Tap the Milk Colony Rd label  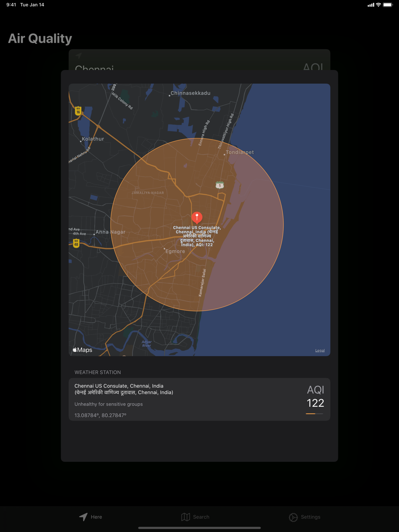point(122,101)
